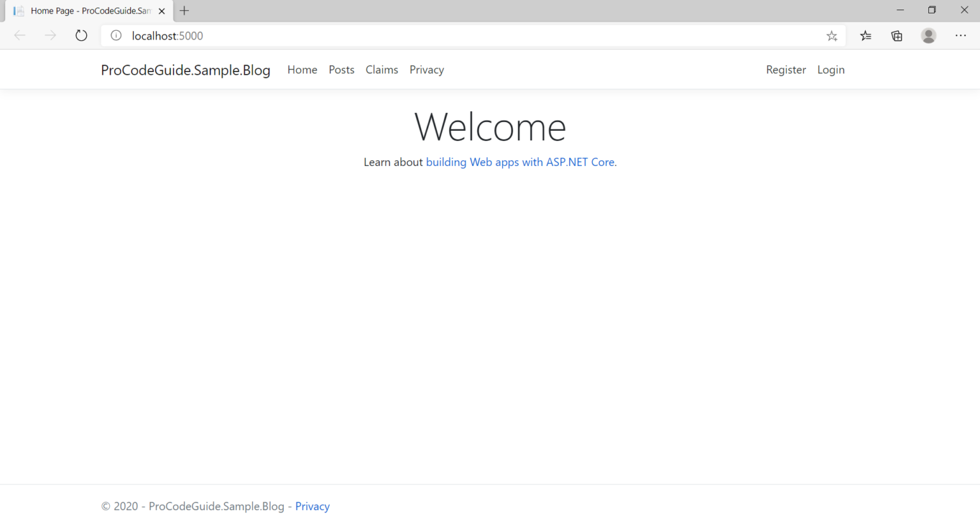Click the site information icon in address bar
980x526 pixels.
pos(116,36)
